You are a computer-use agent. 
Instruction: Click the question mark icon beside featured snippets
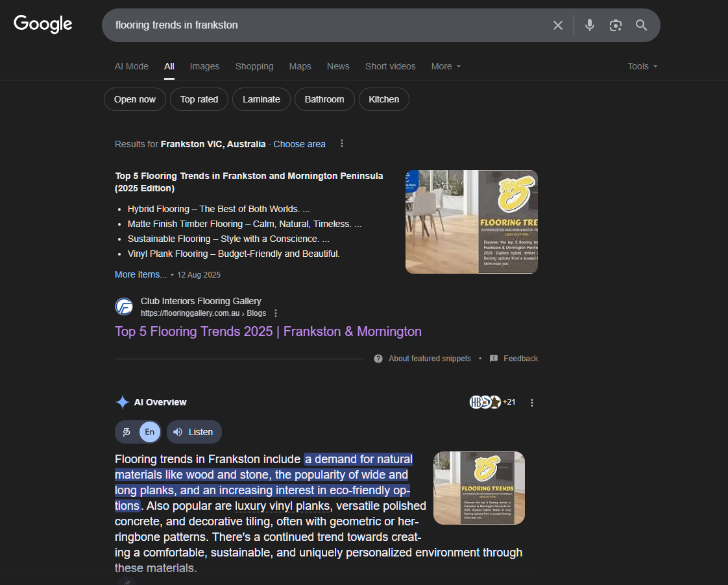click(x=378, y=359)
